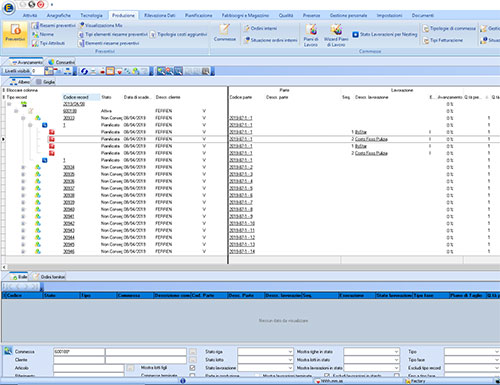Open the Ordini fornitori tab
500x385 pixels.
click(x=49, y=277)
